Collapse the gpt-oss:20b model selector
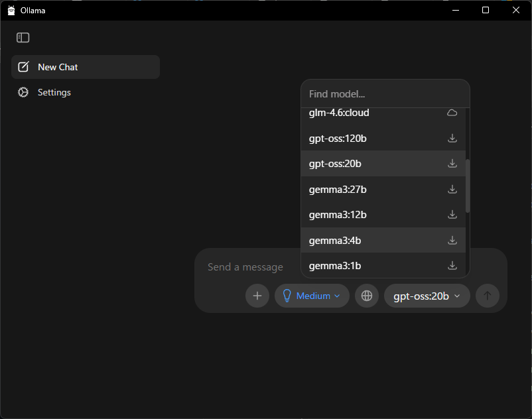 (427, 296)
